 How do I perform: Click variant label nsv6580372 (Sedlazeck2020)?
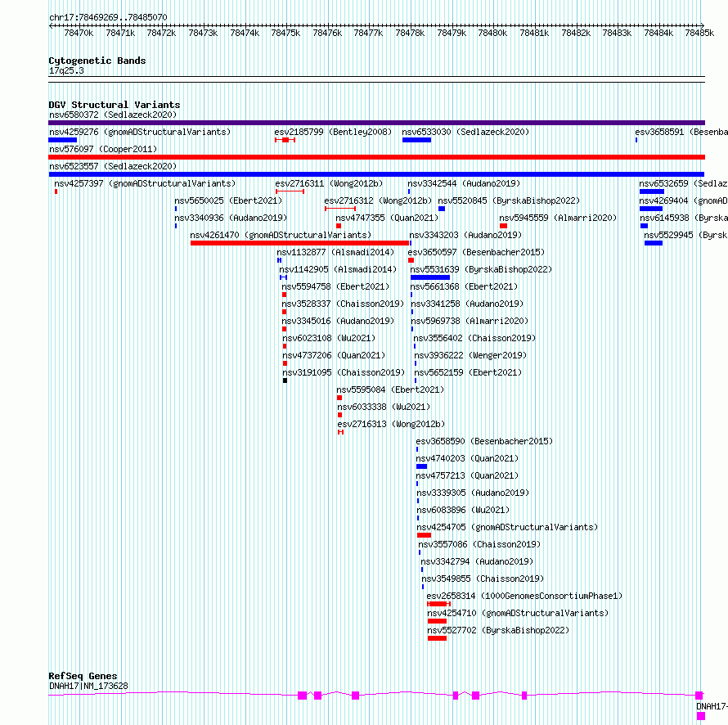tap(113, 115)
